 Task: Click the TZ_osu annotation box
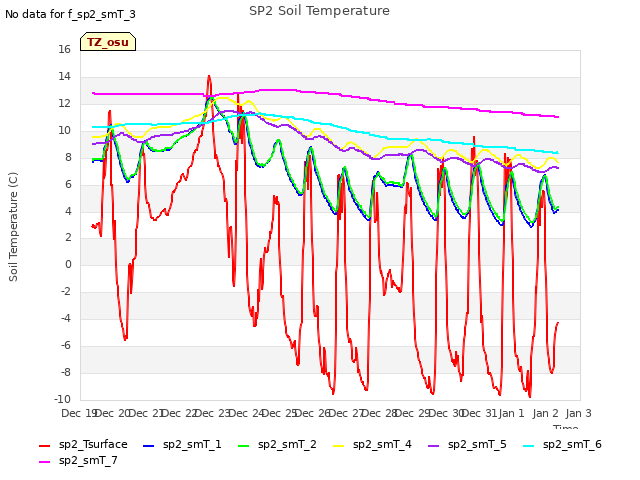click(x=108, y=42)
